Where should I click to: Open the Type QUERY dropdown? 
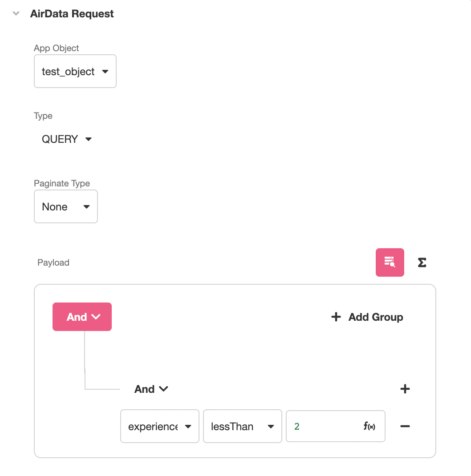point(66,139)
